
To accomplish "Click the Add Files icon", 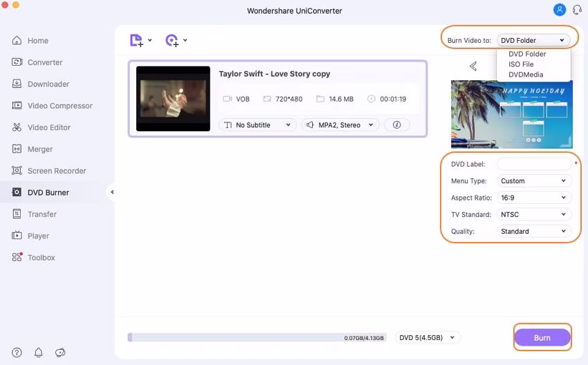I will click(x=136, y=41).
